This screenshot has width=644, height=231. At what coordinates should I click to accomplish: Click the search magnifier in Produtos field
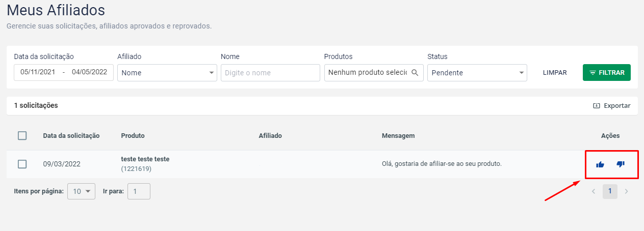pos(415,72)
